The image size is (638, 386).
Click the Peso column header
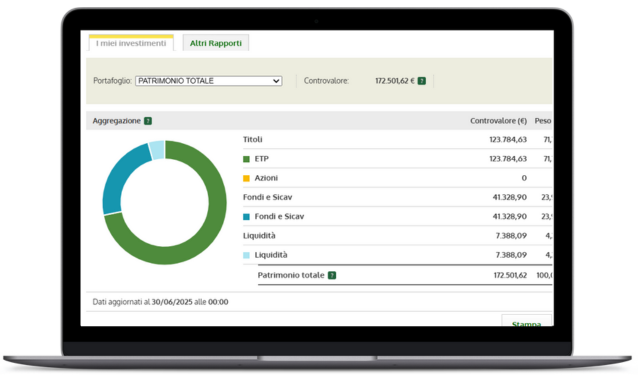click(543, 121)
